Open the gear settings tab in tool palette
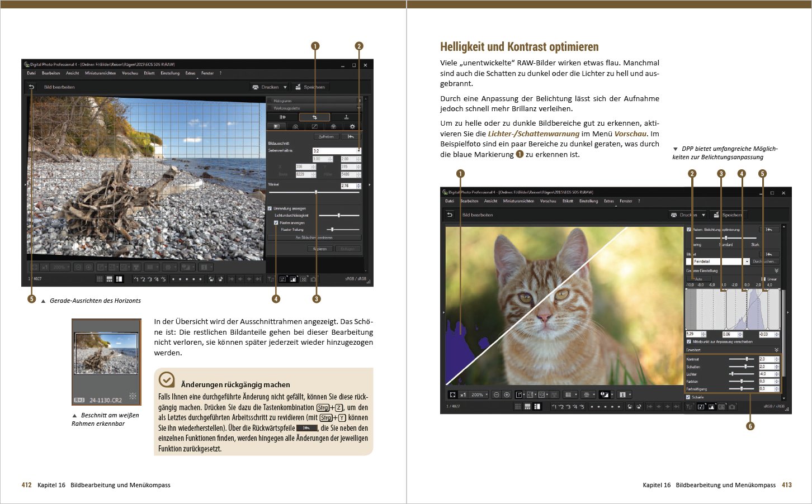 [x=352, y=127]
